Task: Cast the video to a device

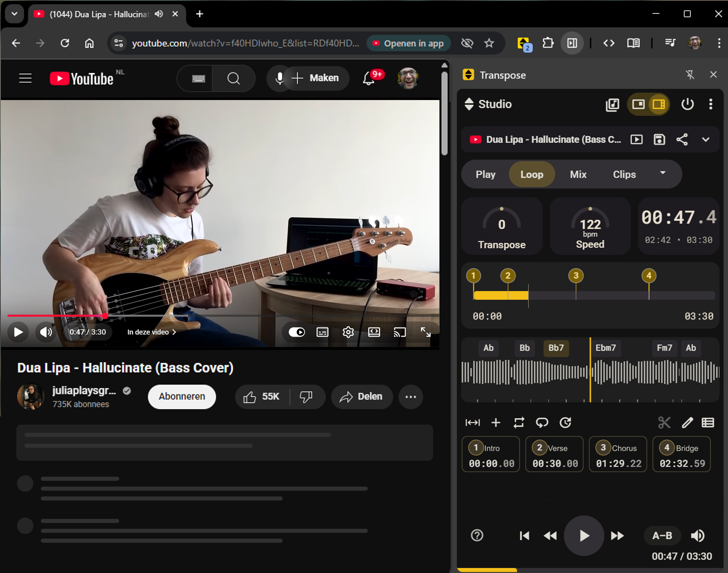Action: point(400,332)
